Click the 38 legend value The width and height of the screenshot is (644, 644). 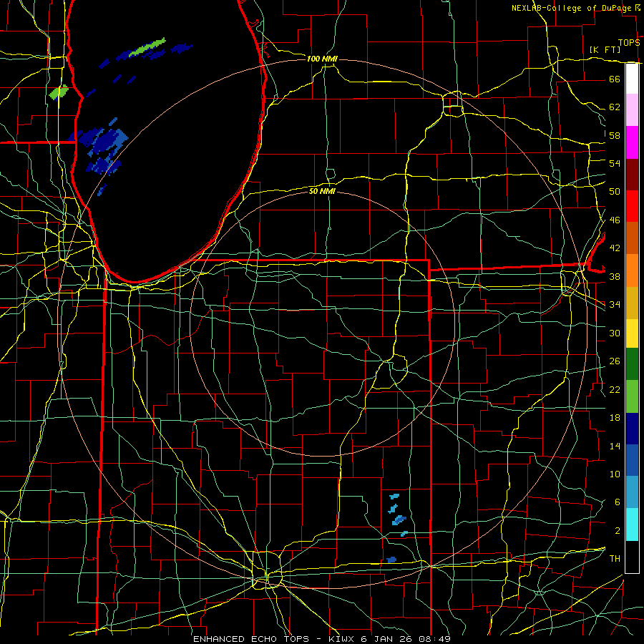tap(615, 276)
